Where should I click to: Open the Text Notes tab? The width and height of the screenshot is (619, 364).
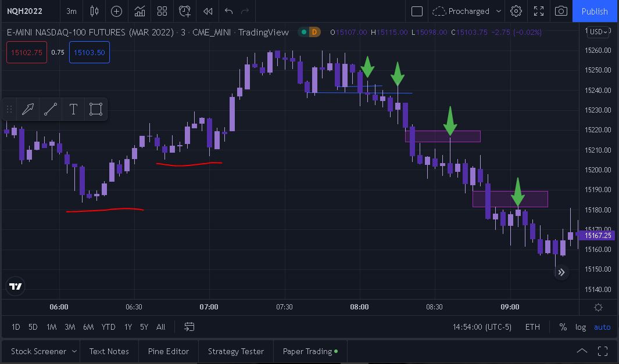point(109,351)
